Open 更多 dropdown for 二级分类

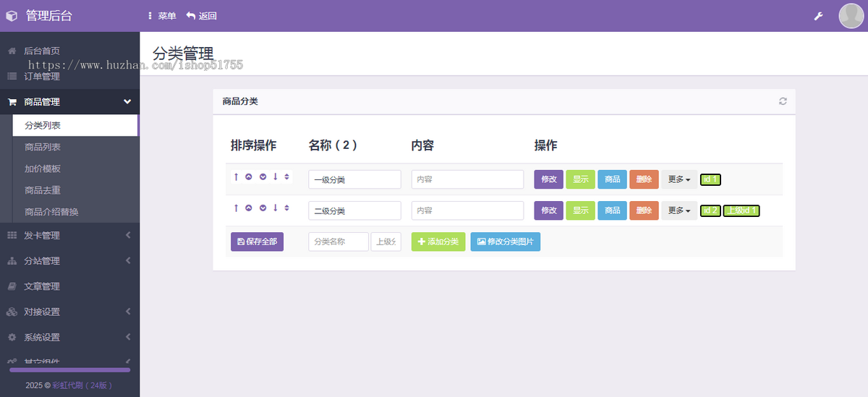(x=679, y=210)
